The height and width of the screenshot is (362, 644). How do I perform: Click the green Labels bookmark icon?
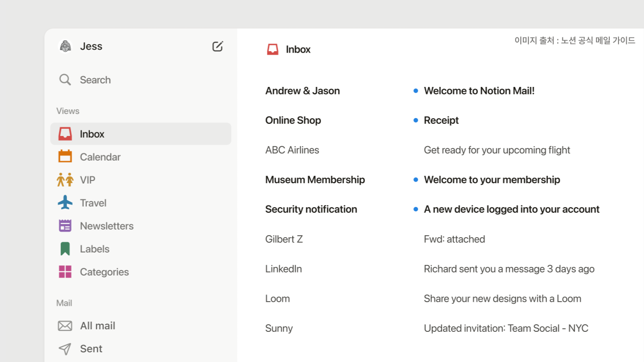pyautogui.click(x=65, y=249)
